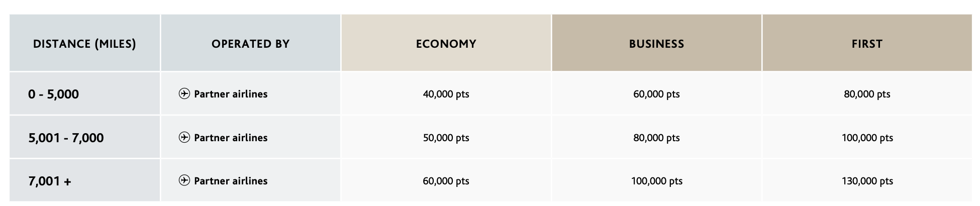Select the Distance (Miles) column header
The image size is (980, 206).
84,44
